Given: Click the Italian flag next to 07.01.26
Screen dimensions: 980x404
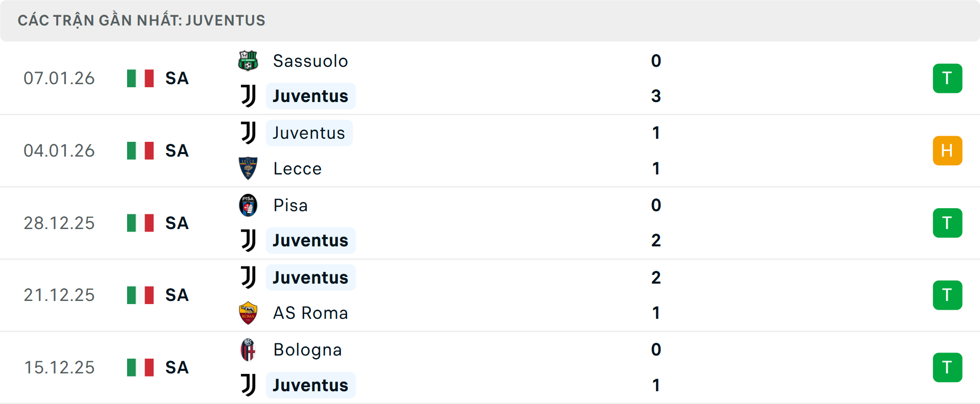Looking at the screenshot, I should (140, 78).
